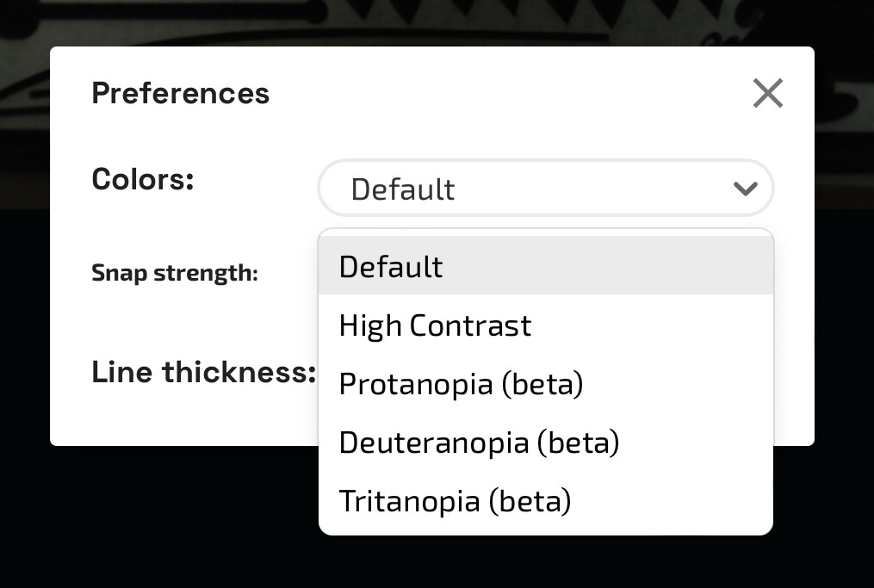
Task: Click the Snap strength: label
Action: click(175, 273)
